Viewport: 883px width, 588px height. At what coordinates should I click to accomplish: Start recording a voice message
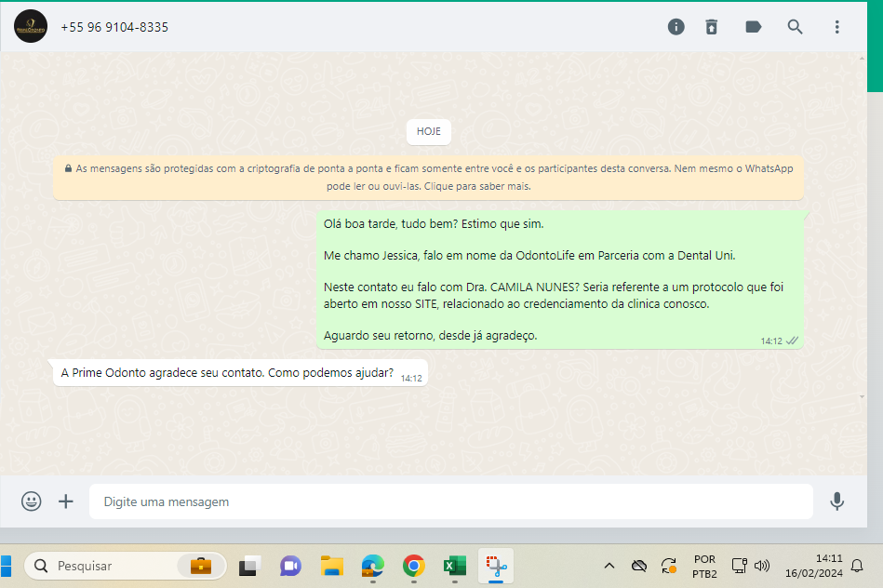coord(836,501)
